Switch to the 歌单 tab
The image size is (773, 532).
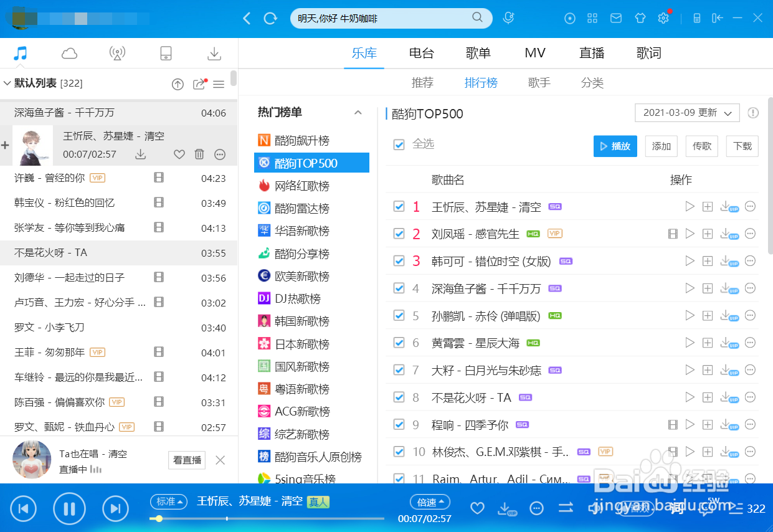click(478, 53)
